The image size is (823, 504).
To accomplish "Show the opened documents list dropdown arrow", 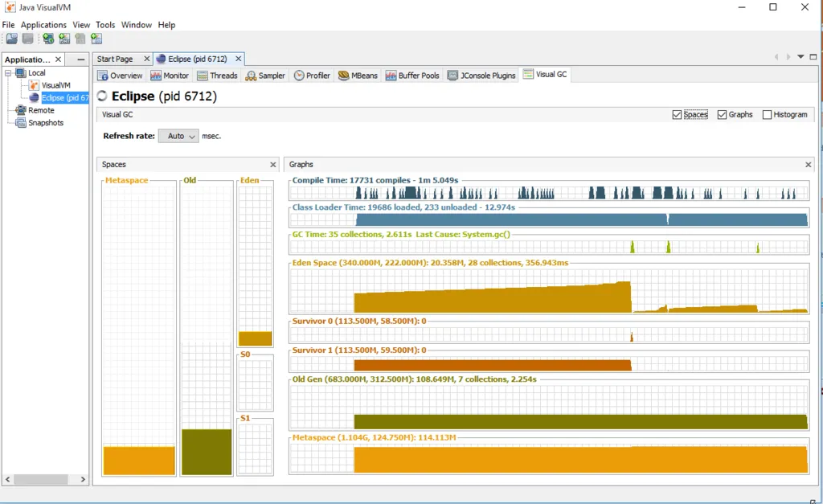I will pos(800,57).
